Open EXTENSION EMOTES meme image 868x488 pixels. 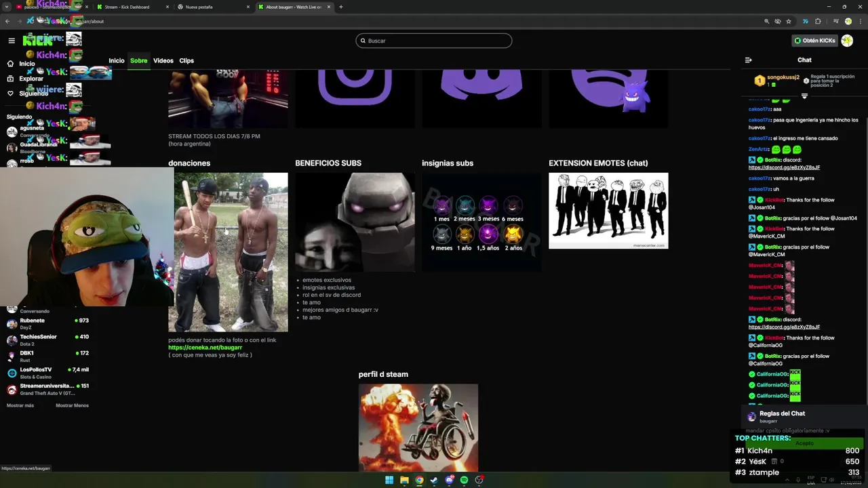click(x=608, y=211)
